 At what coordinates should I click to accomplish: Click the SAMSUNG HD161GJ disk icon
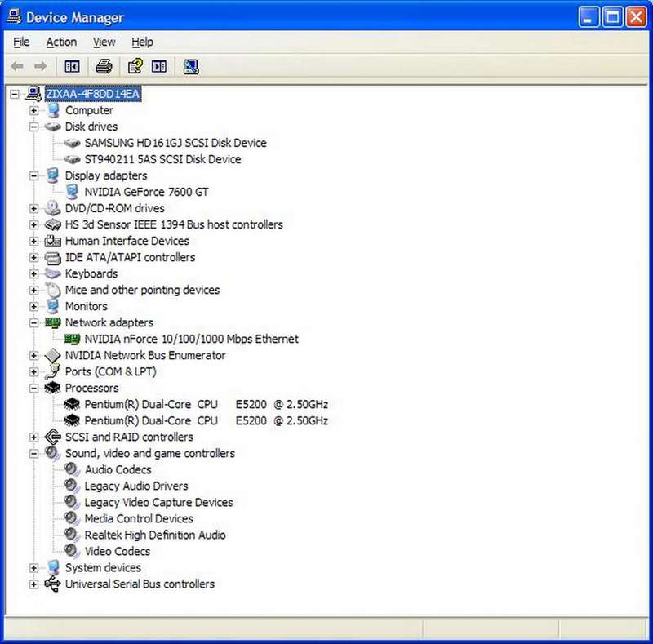72,143
